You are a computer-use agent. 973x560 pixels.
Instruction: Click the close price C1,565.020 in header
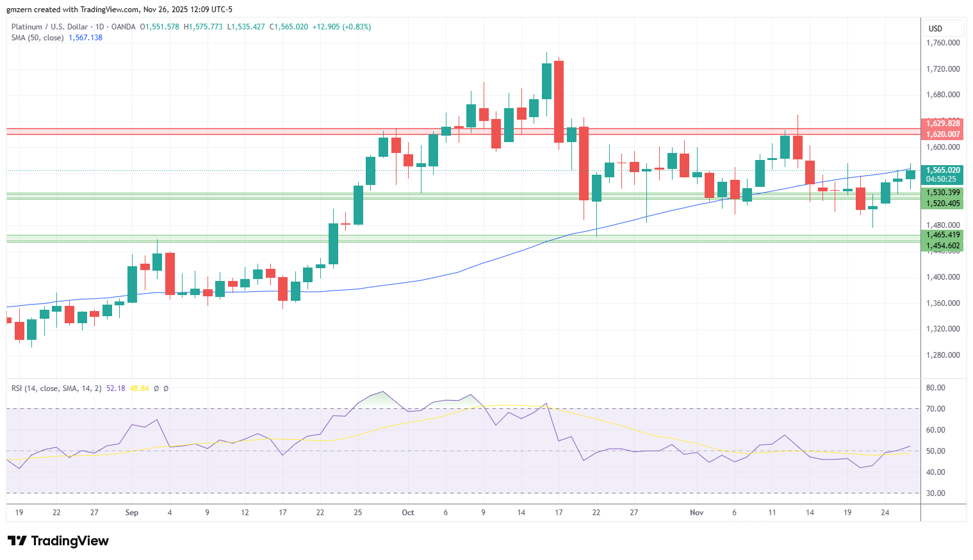288,27
